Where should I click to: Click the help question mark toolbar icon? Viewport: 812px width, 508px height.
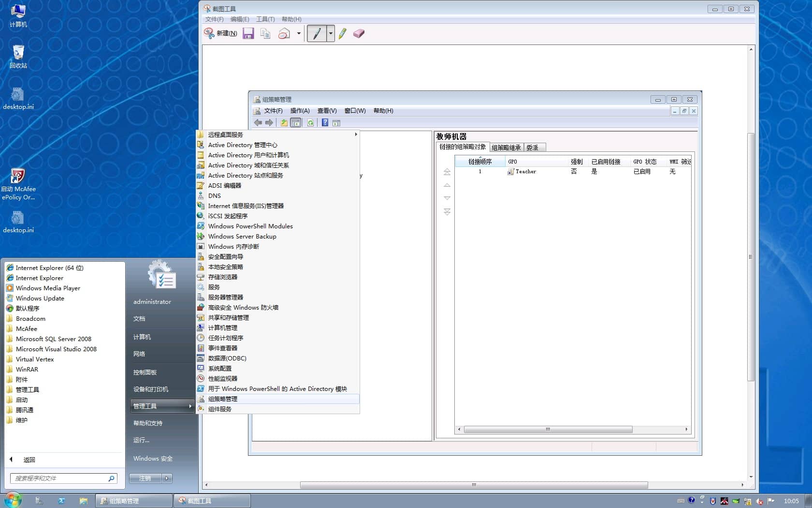pyautogui.click(x=325, y=123)
